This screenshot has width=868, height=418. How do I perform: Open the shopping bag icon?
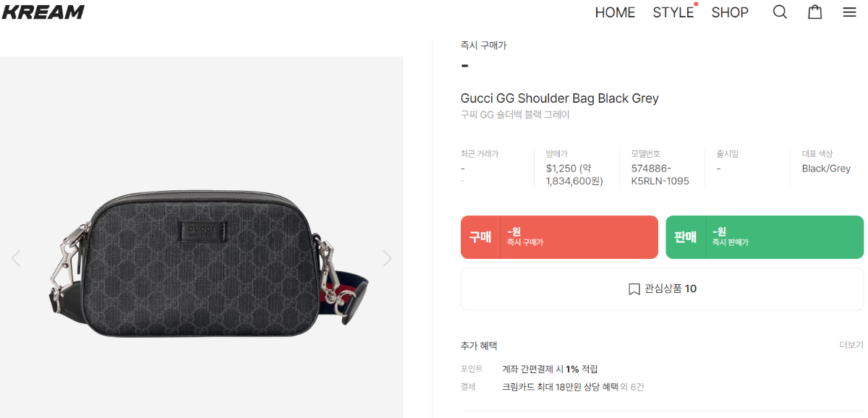[x=815, y=12]
